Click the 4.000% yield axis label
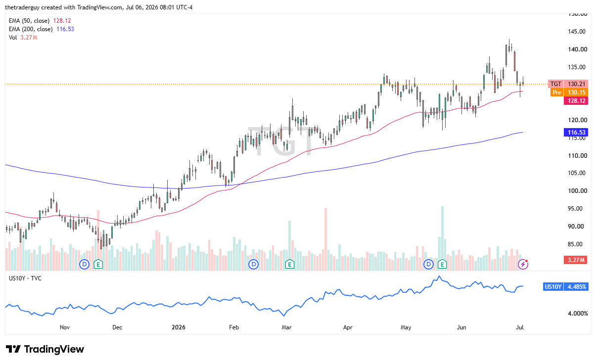Screen dimensions: 596x364 pyautogui.click(x=578, y=314)
